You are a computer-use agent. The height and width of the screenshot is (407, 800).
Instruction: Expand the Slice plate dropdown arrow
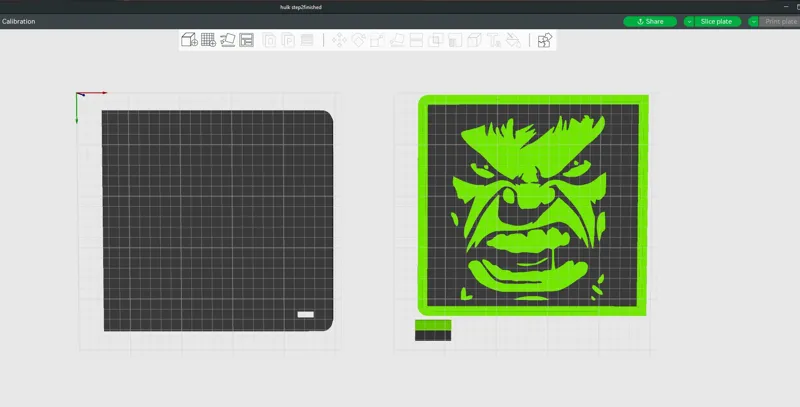click(689, 21)
